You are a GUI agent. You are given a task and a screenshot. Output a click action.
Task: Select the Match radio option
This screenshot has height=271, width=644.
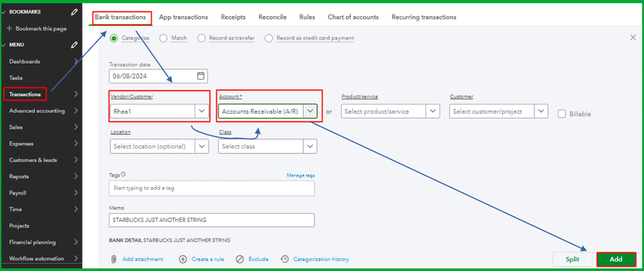click(x=163, y=38)
